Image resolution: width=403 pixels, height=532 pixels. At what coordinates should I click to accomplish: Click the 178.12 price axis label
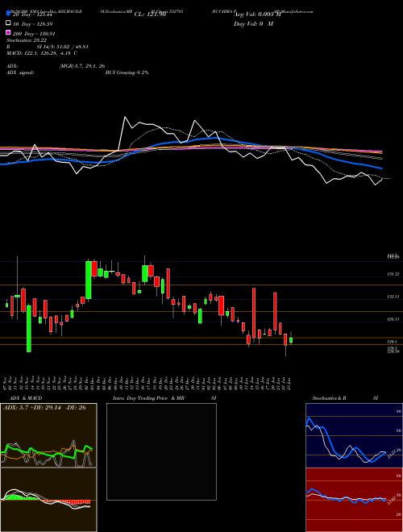tap(393, 274)
